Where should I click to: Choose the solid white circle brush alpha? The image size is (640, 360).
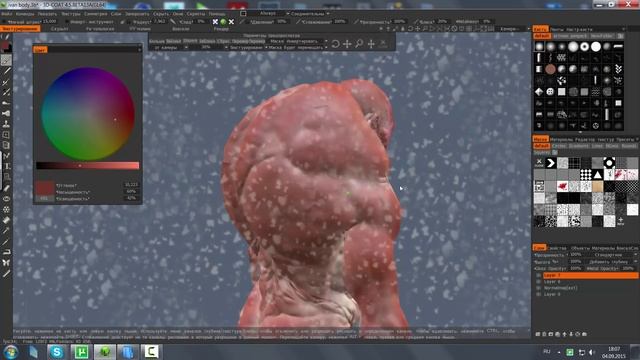click(x=596, y=47)
